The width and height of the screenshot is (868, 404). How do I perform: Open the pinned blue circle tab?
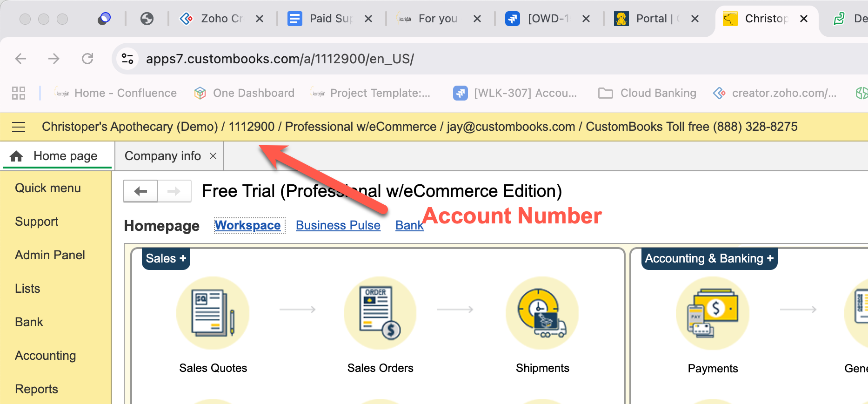(104, 19)
